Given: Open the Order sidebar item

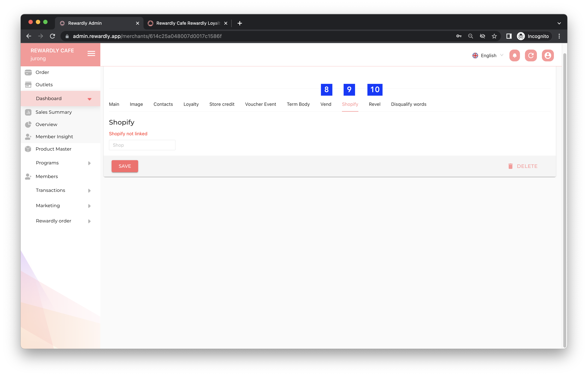Looking at the screenshot, I should [42, 72].
